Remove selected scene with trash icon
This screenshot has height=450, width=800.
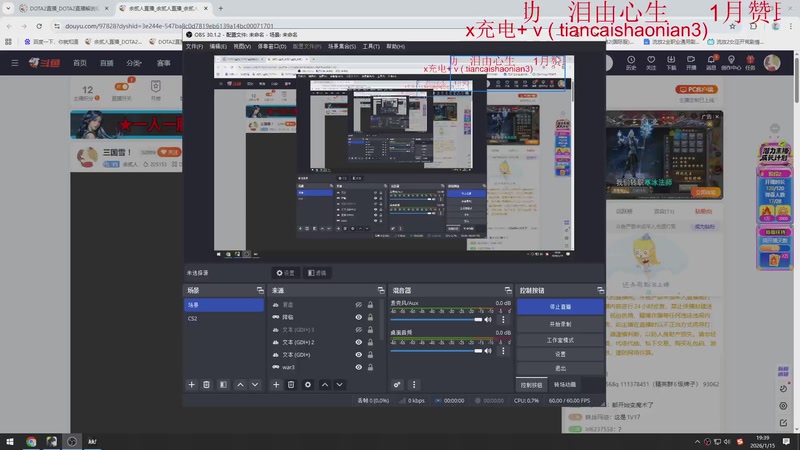(x=206, y=385)
